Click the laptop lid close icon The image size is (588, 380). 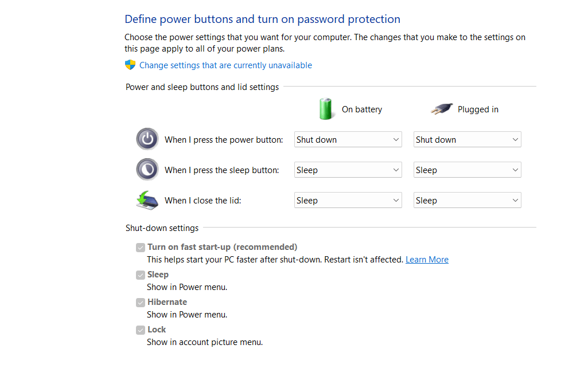(x=147, y=200)
